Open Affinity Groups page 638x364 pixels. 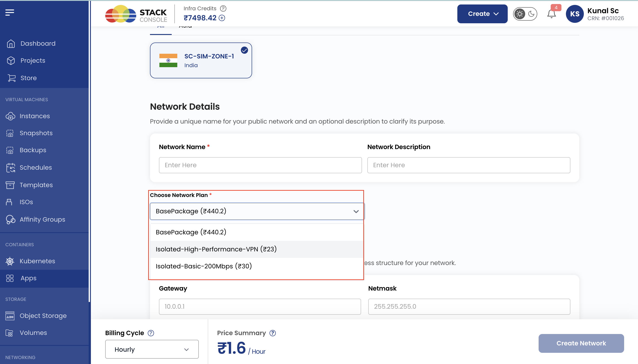[43, 220]
